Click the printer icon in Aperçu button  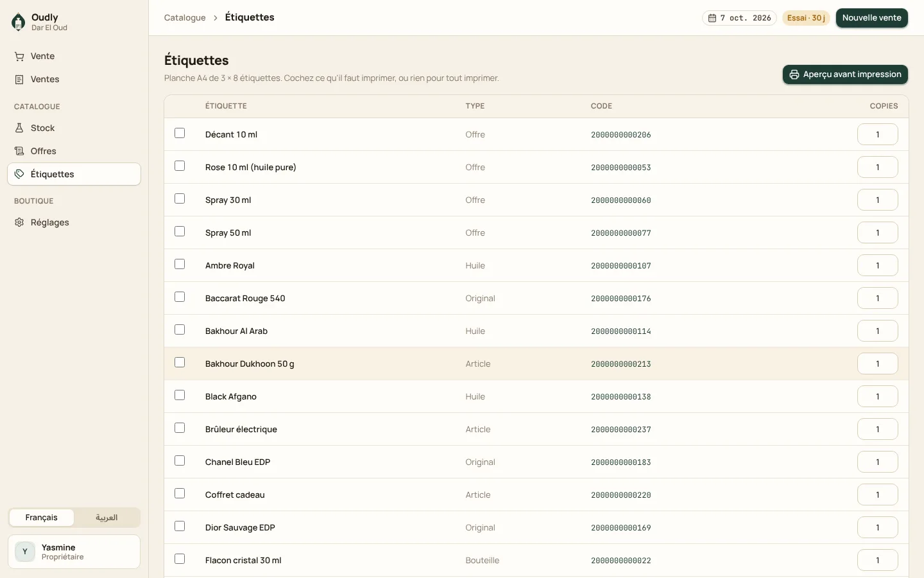(x=794, y=74)
